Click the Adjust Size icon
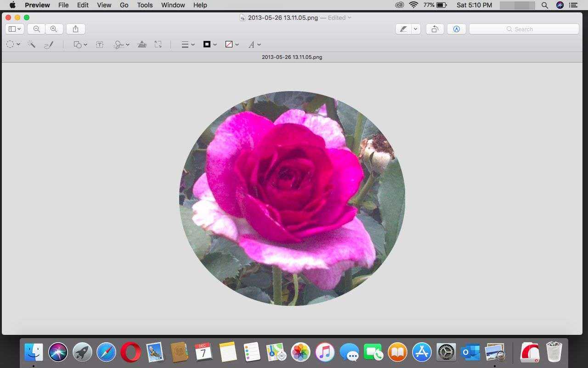Viewport: 588px width, 368px height. click(x=158, y=45)
